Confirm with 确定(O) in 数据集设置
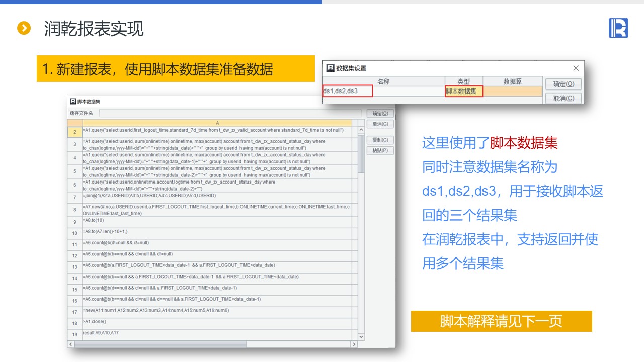Screen dimensions: 644x362 (x=563, y=84)
